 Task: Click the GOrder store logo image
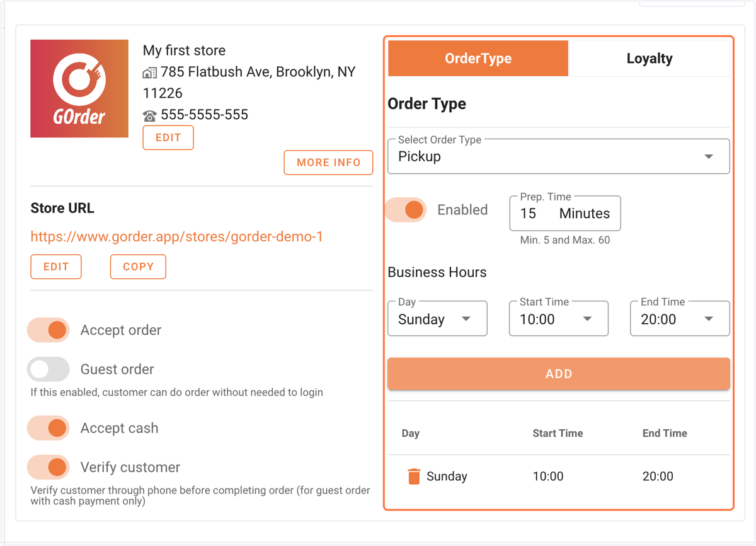click(x=79, y=89)
